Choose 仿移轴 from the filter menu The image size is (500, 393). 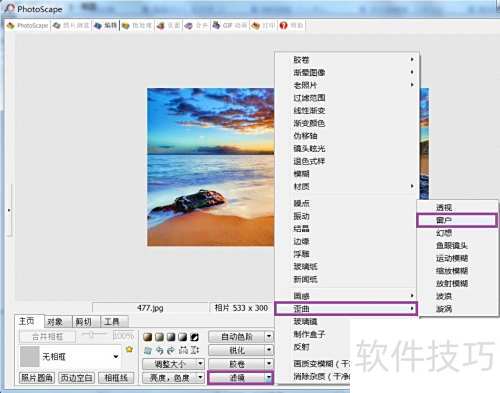point(346,136)
